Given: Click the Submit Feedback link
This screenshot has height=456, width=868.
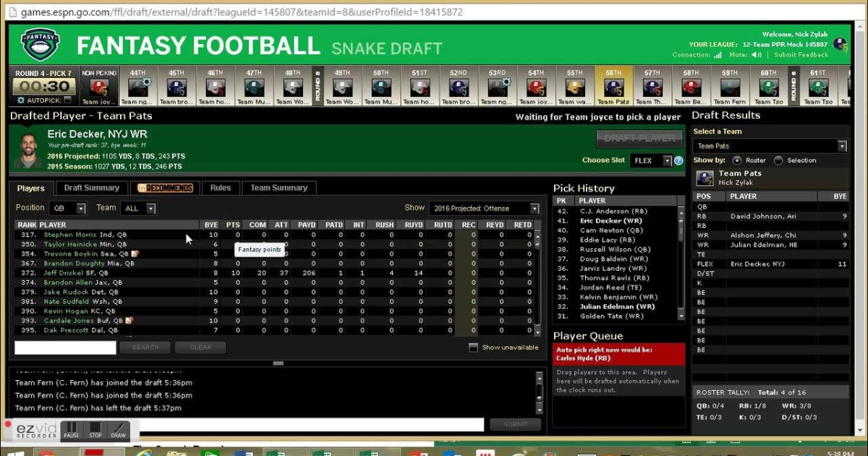Looking at the screenshot, I should tap(801, 55).
